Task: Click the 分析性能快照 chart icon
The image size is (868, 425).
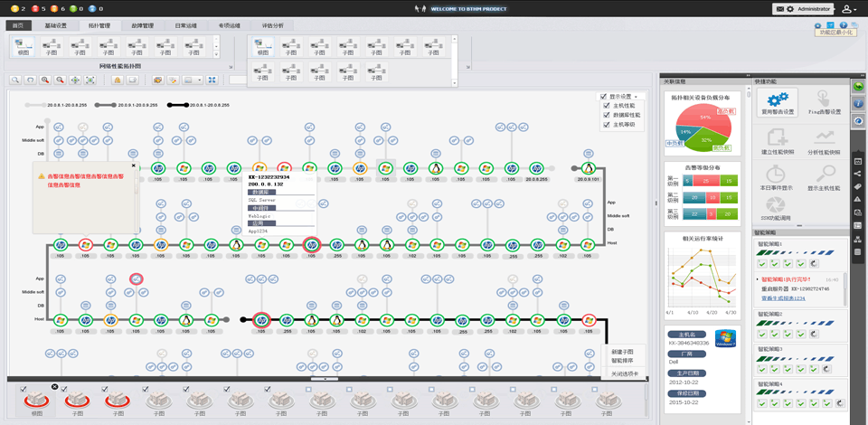Action: [824, 138]
